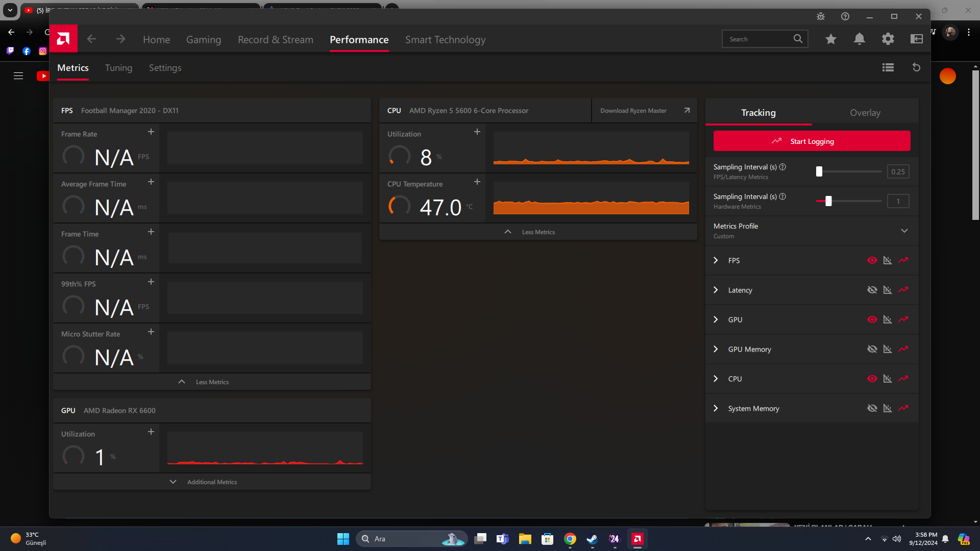Click the search magnifier icon
980x551 pixels.
[x=798, y=39]
